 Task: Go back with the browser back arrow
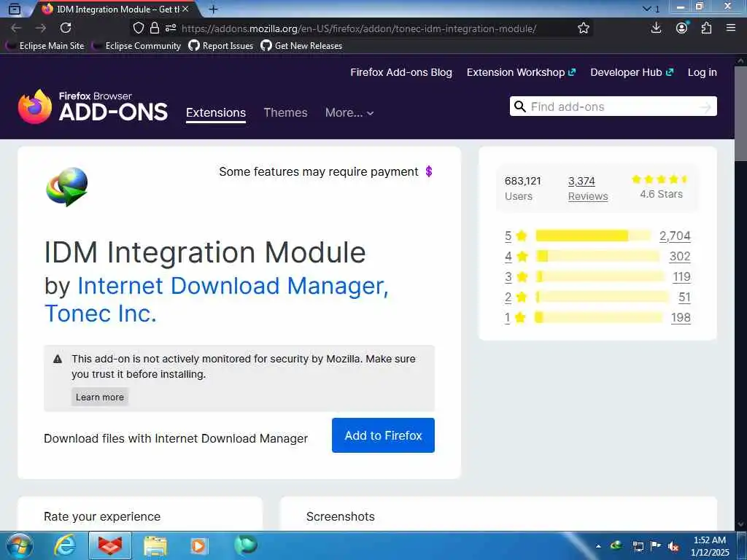tap(16, 28)
